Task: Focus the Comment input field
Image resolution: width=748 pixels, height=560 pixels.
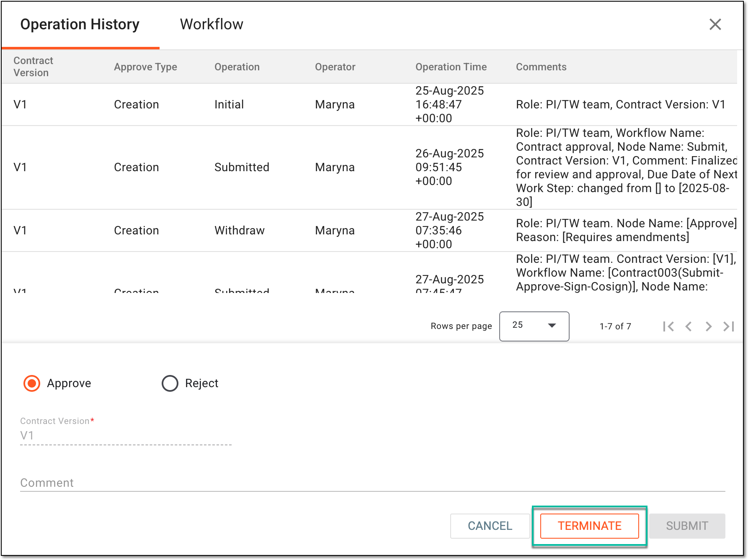Action: point(373,483)
